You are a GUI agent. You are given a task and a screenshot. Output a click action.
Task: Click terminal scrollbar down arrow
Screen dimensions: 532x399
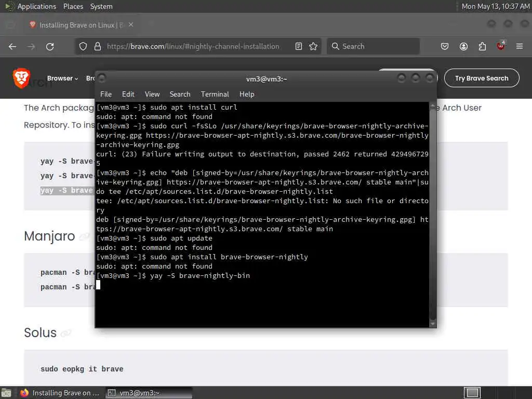pyautogui.click(x=433, y=324)
